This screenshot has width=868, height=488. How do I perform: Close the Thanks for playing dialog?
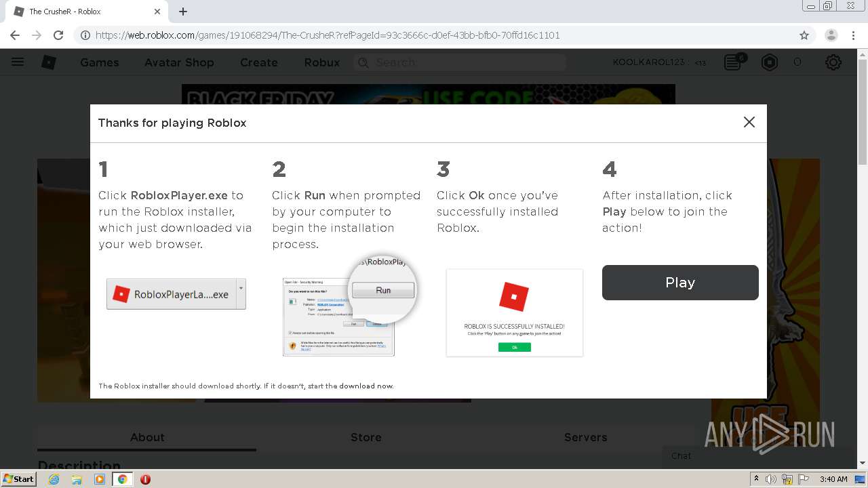(x=749, y=122)
